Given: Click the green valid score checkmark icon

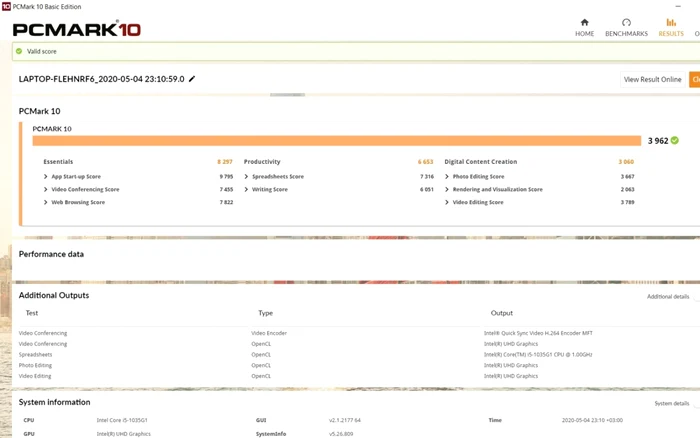Looking at the screenshot, I should (19, 51).
